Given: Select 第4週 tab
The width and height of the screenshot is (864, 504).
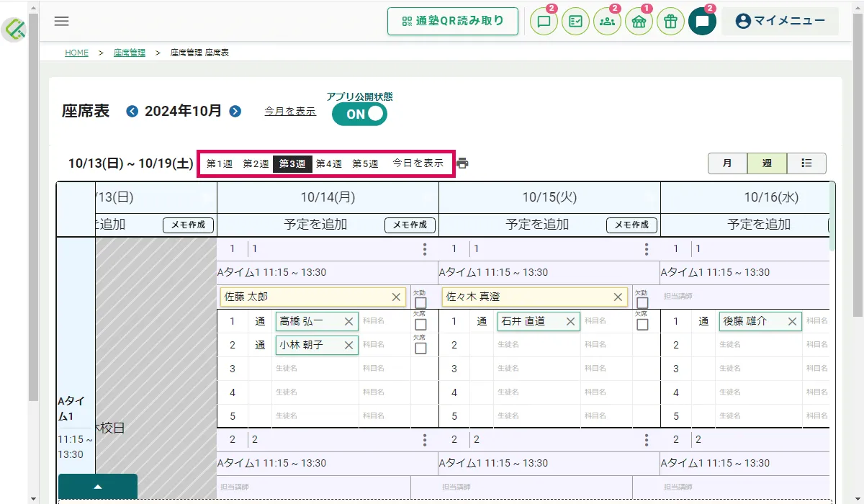Looking at the screenshot, I should [x=329, y=163].
